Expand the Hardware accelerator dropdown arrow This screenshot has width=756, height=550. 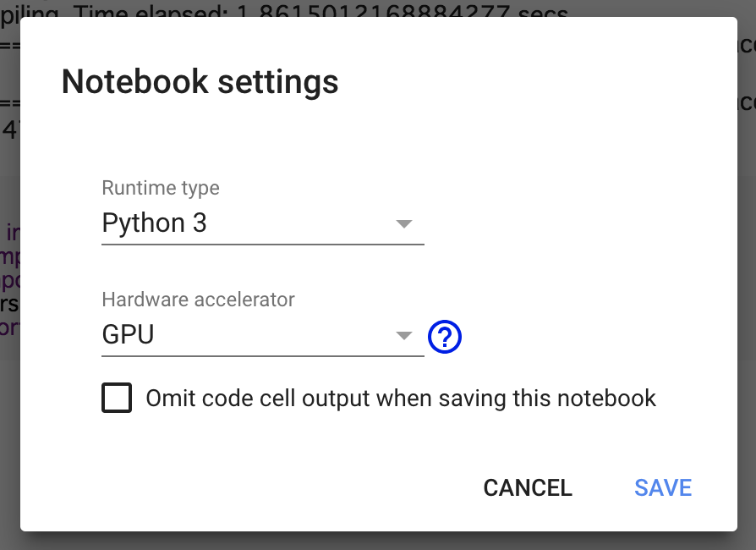(404, 336)
